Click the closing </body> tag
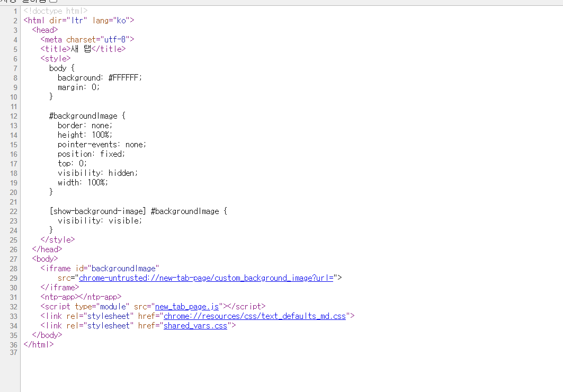This screenshot has width=563, height=392. [47, 335]
